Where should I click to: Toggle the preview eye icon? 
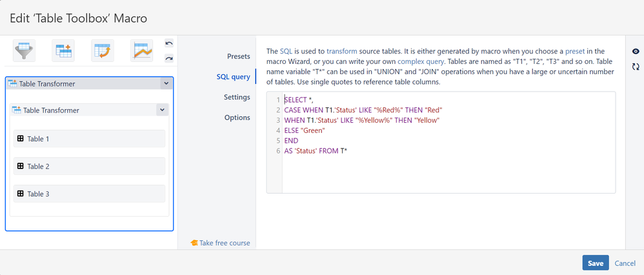coord(636,52)
